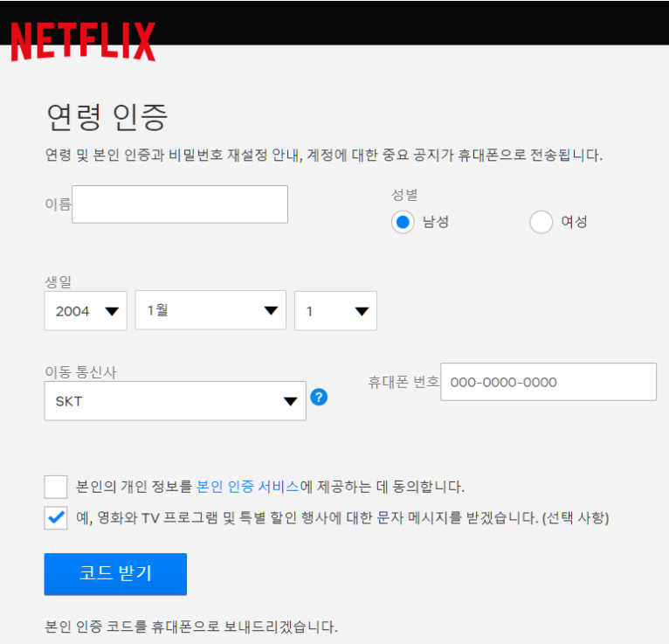Click the marketing text message opt-in sentence
Image resolution: width=669 pixels, height=644 pixels.
pyautogui.click(x=342, y=518)
